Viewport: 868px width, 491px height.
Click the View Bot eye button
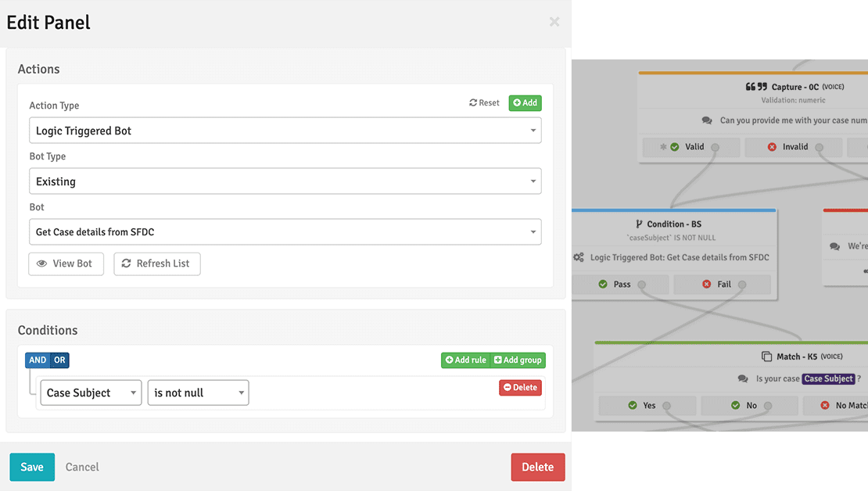pos(66,264)
